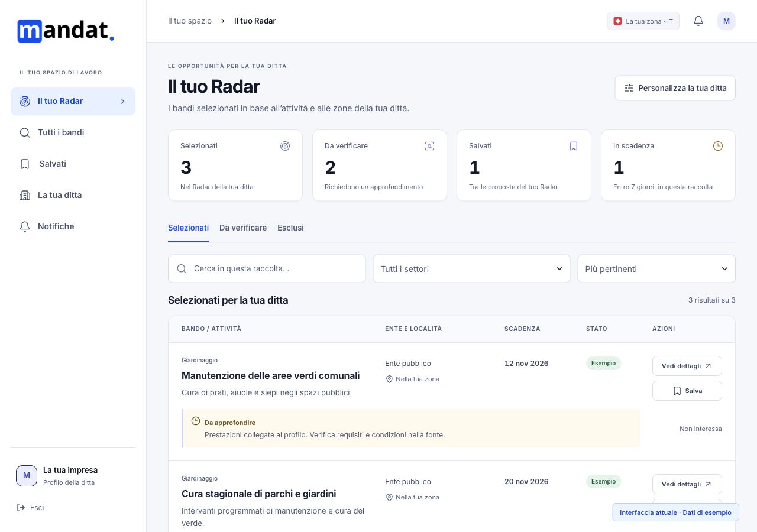Click the Manutenzione delle aree verdi comunali title
757x532 pixels.
click(x=271, y=376)
